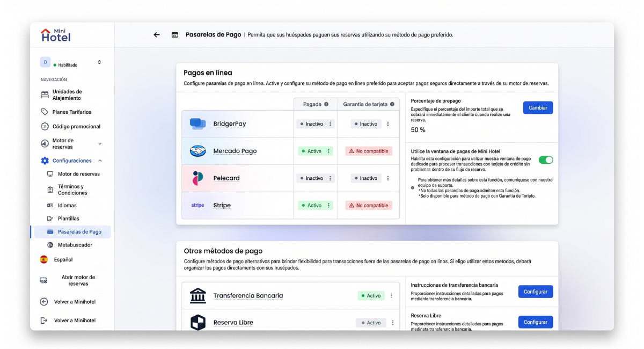Click the Stripe link
Image resolution: width=644 pixels, height=349 pixels.
point(222,206)
